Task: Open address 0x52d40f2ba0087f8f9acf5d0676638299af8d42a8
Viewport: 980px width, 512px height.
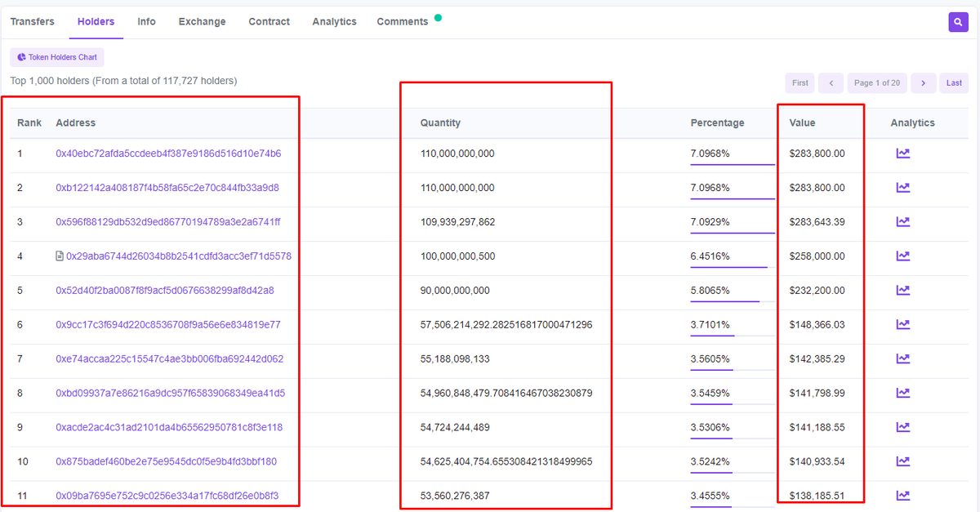Action: (165, 291)
